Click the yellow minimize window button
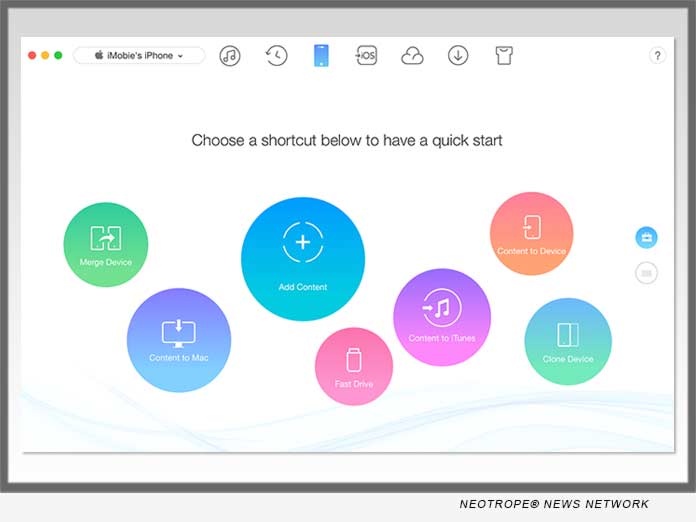The image size is (696, 522). click(x=45, y=55)
